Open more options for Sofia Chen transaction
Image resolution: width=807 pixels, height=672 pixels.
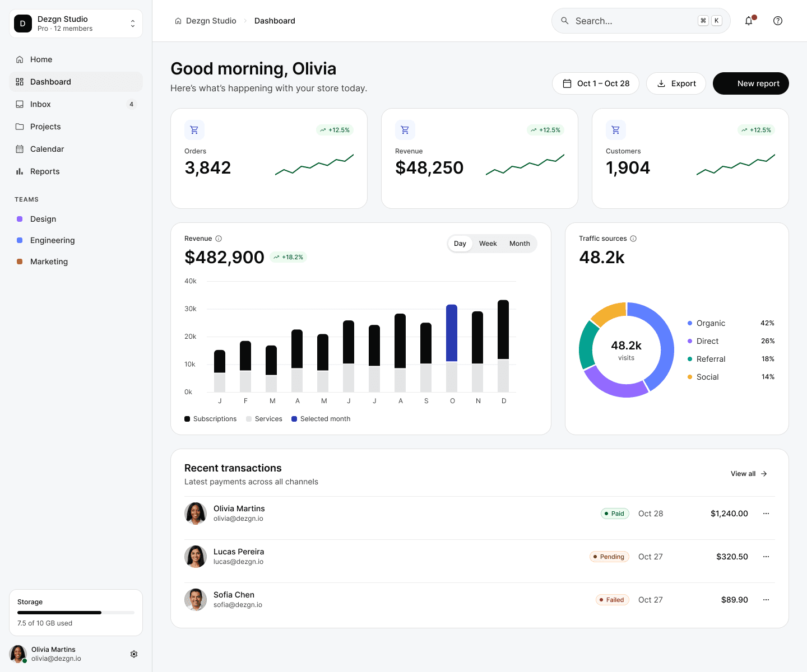point(766,600)
